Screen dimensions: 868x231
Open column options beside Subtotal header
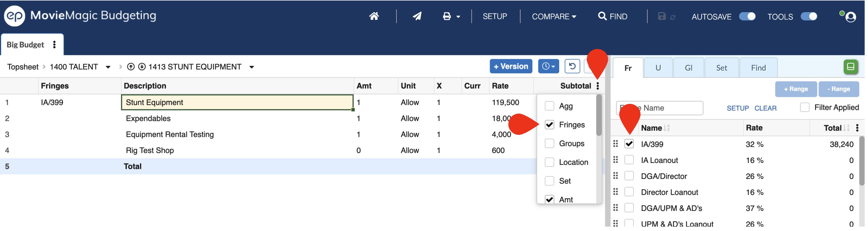tap(598, 86)
